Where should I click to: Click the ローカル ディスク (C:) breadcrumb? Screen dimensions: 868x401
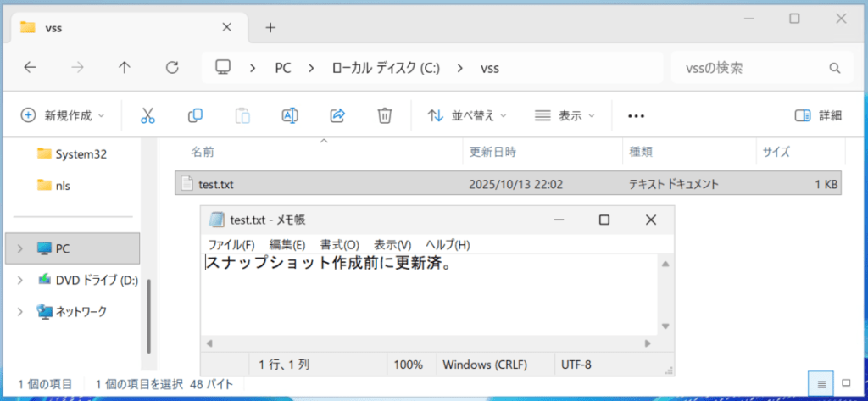(386, 67)
